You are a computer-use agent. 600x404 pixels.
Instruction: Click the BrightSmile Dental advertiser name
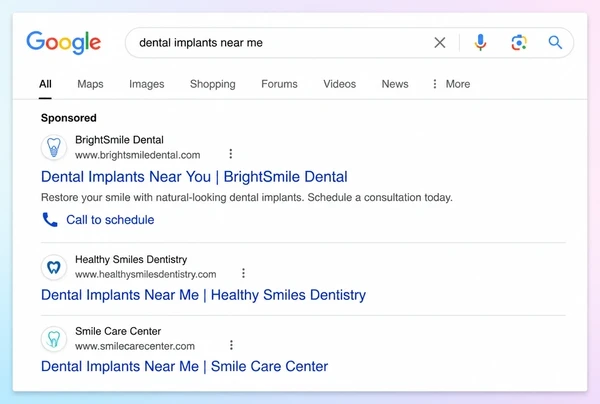(x=119, y=140)
